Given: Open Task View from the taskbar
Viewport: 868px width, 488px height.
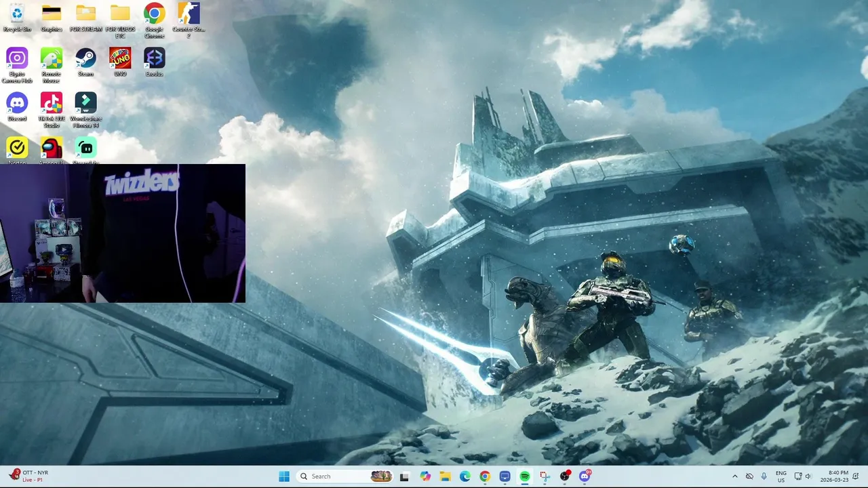Looking at the screenshot, I should [x=404, y=476].
